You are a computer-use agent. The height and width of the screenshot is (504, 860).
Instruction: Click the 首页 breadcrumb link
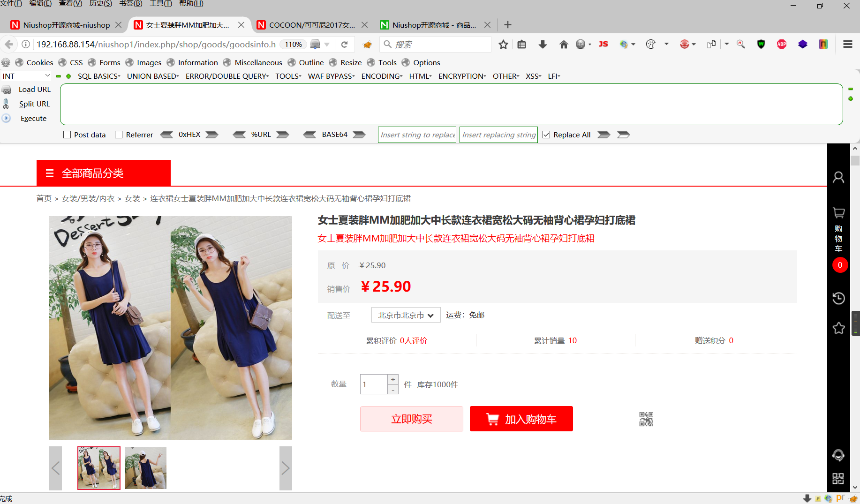point(44,198)
